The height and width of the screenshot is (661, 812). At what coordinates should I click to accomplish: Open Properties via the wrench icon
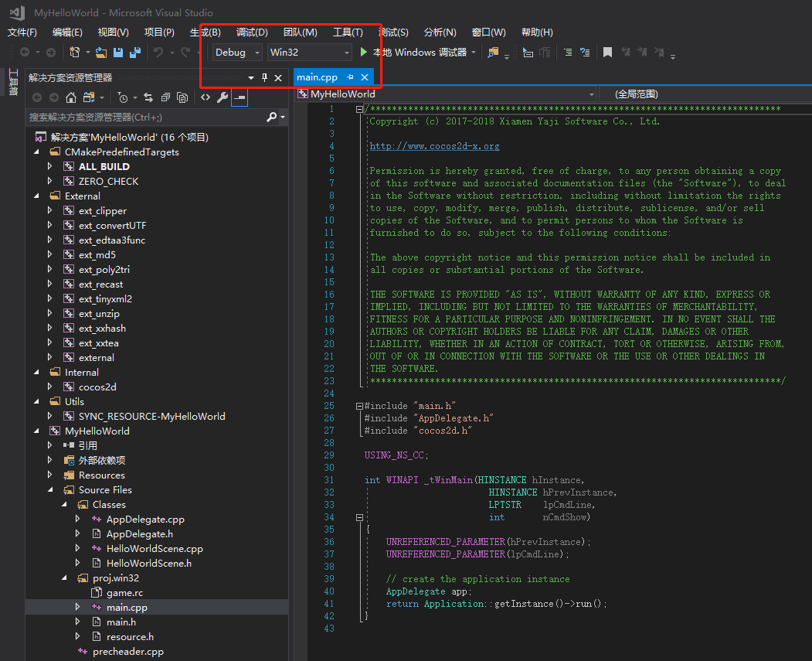tap(223, 97)
